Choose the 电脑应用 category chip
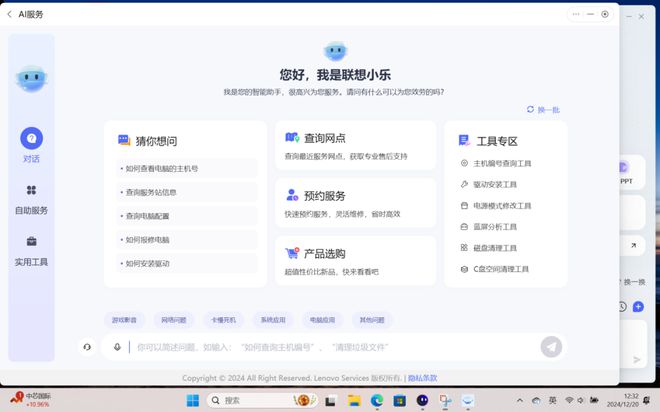This screenshot has width=660, height=412. tap(322, 320)
